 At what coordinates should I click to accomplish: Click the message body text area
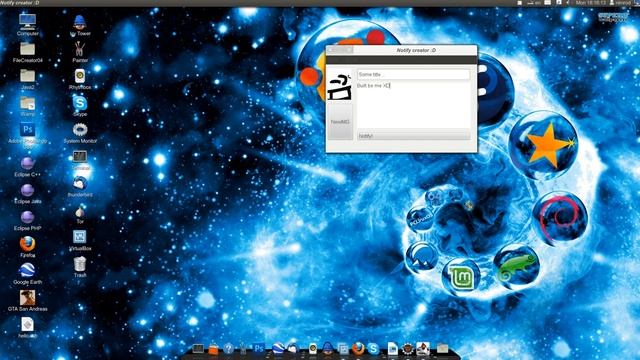click(x=413, y=105)
